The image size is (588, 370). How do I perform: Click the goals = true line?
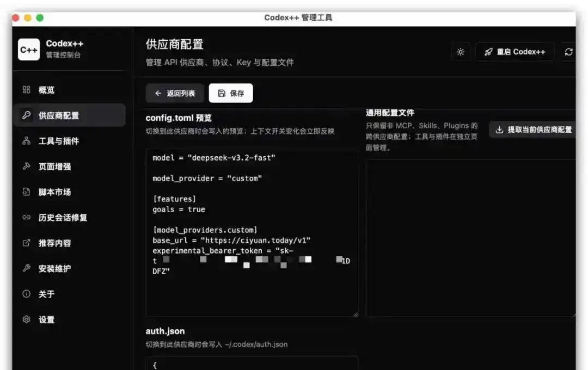pos(179,209)
